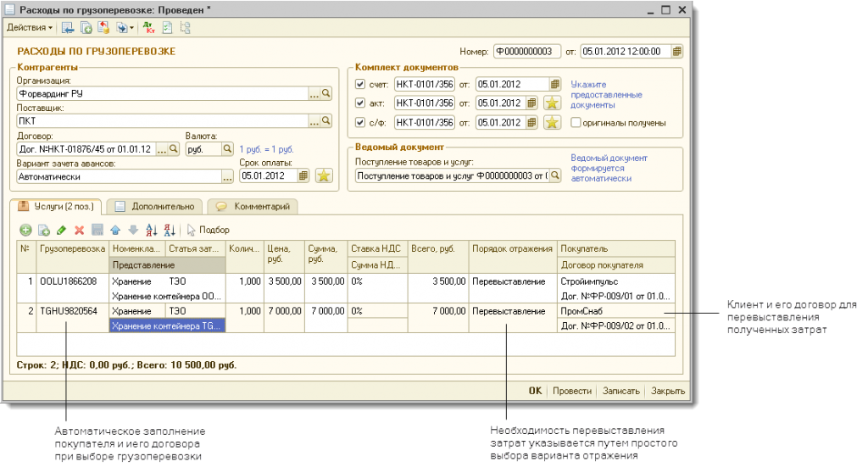Click the Записать button
Viewport: 868px width, 473px height.
coord(621,391)
